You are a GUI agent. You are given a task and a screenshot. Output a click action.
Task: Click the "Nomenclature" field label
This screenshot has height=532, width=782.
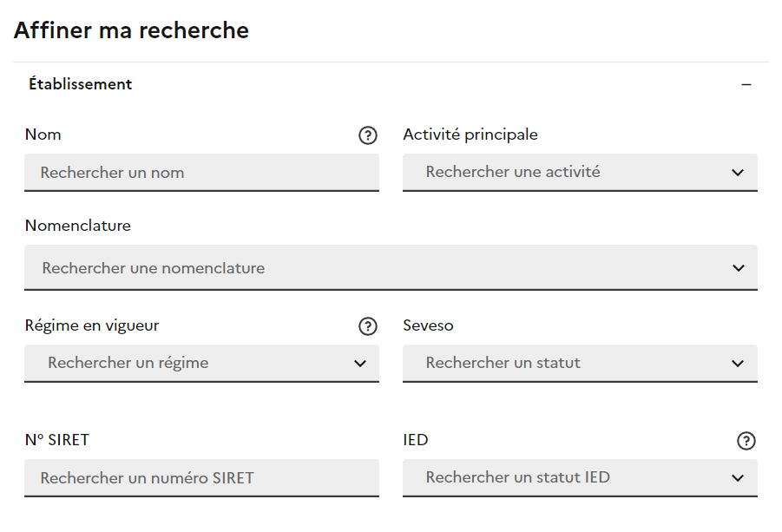78,226
